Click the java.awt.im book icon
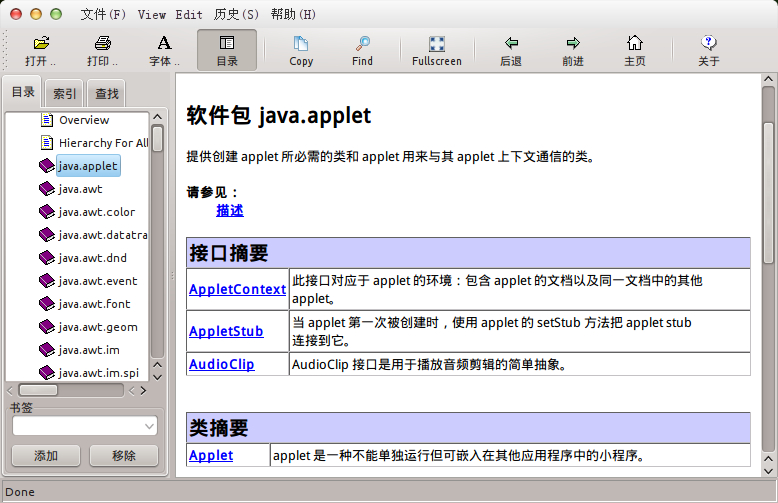 [x=47, y=350]
